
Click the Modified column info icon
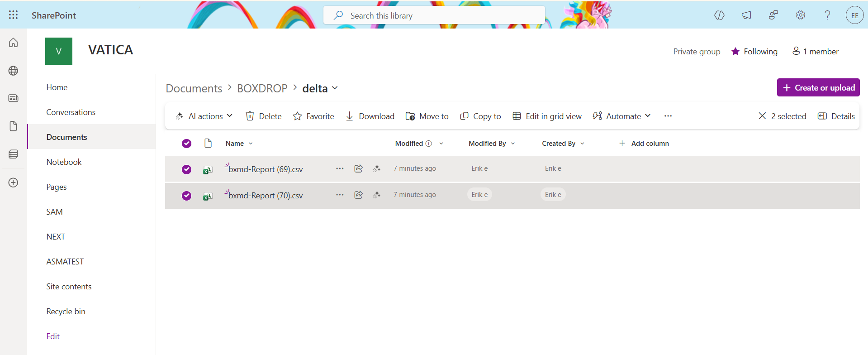tap(429, 144)
